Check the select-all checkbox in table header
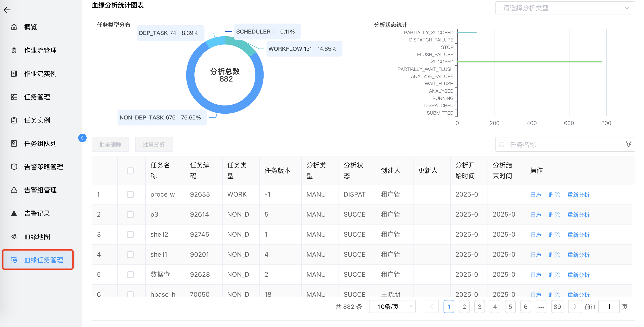The width and height of the screenshot is (644, 327). pos(130,170)
